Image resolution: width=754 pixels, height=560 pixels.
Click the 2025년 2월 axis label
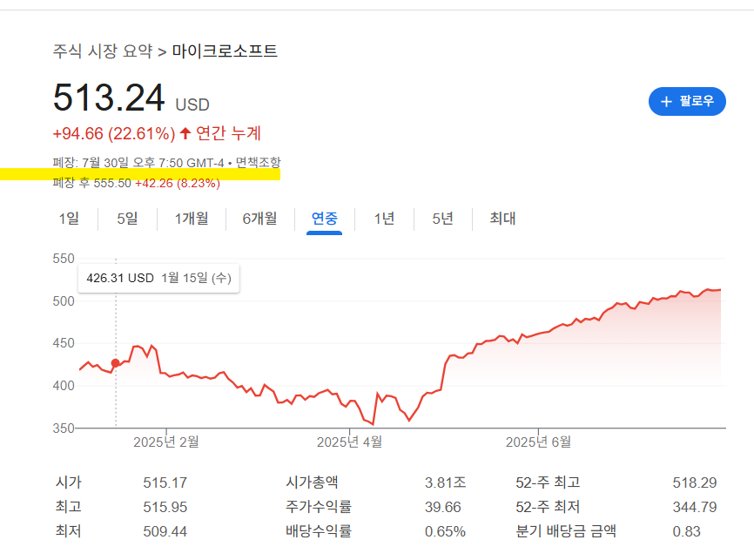point(166,442)
